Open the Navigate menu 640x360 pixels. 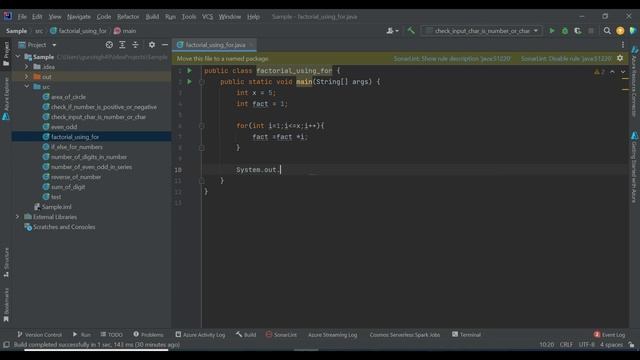point(79,17)
